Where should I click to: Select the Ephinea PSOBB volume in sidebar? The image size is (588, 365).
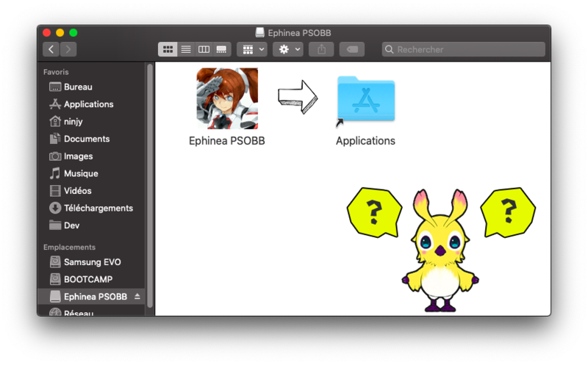(x=90, y=297)
